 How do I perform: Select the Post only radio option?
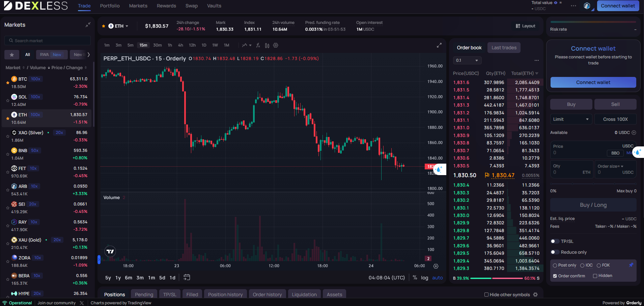coord(555,266)
